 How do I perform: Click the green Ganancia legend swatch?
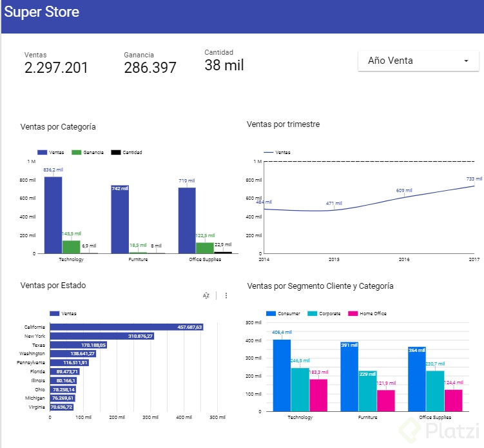pos(76,152)
